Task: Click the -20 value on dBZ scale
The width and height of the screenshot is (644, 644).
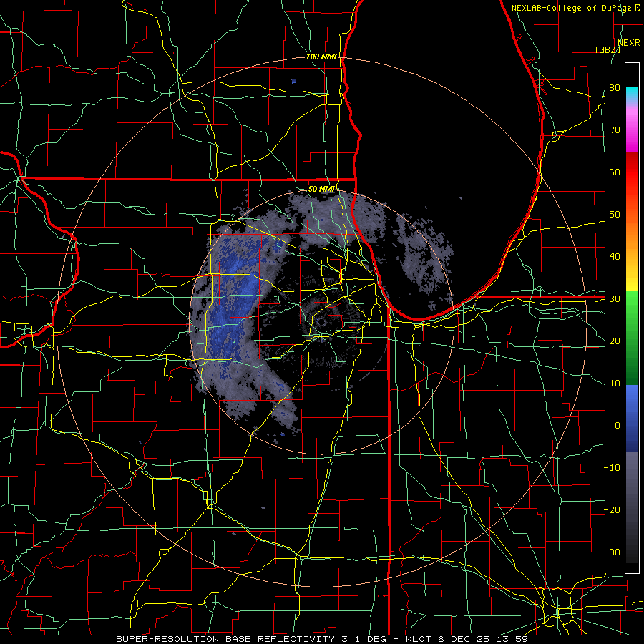Action: tap(612, 509)
